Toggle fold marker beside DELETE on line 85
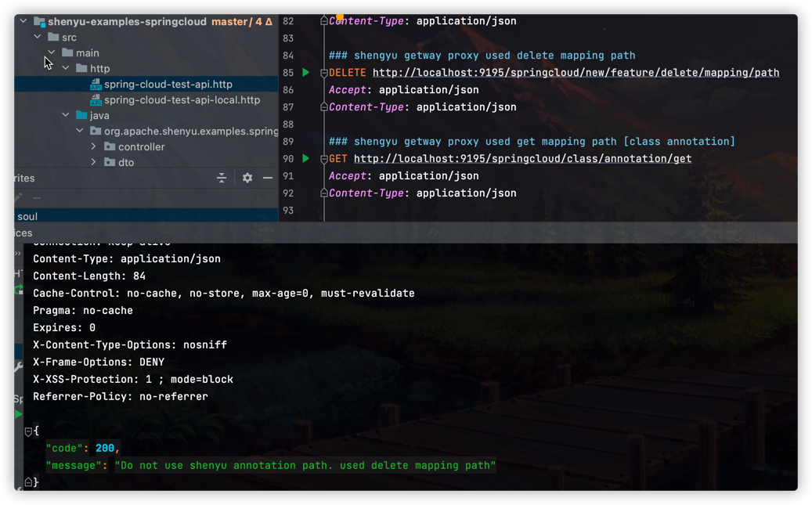812x505 pixels. tap(323, 73)
